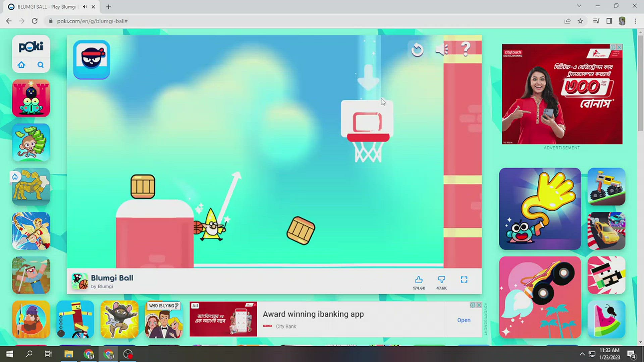Screen dimensions: 644x362
Task: Mute the game sound speaker icon
Action: tap(441, 50)
